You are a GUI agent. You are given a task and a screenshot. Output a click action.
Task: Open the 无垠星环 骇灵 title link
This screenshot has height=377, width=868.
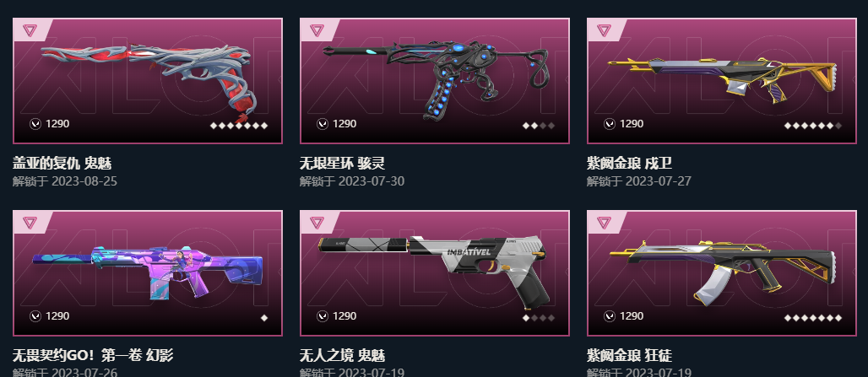click(342, 163)
